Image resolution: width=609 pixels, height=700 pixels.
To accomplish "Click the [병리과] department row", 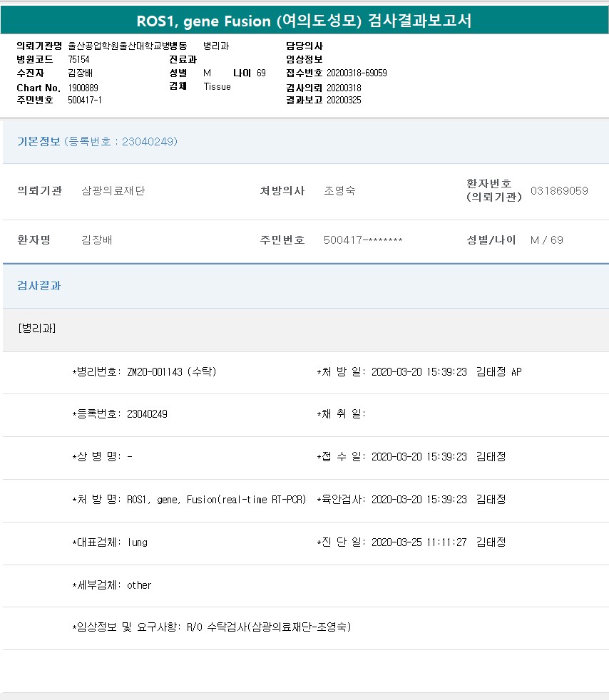I will click(x=37, y=329).
